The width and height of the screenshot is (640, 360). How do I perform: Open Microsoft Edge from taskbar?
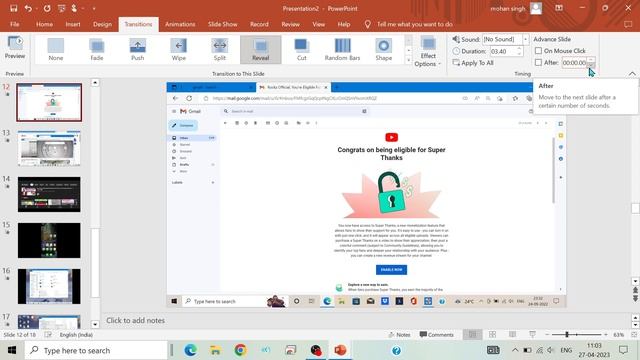pos(190,350)
